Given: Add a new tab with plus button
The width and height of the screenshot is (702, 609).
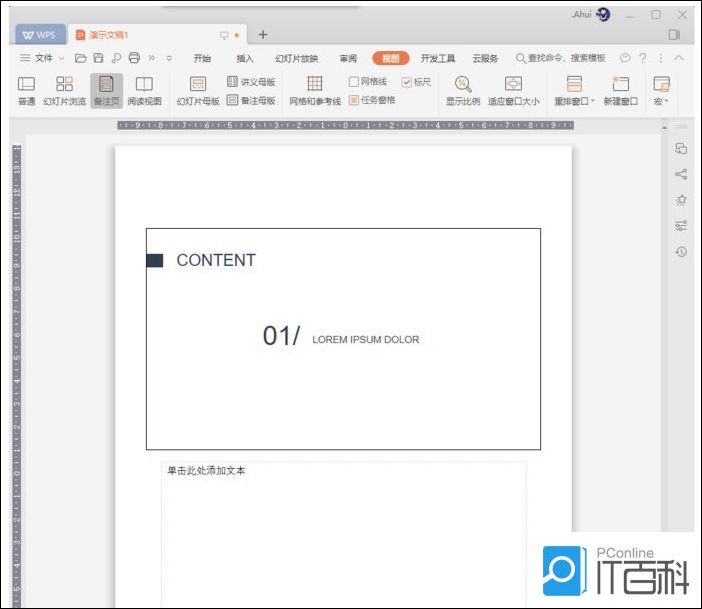Looking at the screenshot, I should pos(263,34).
